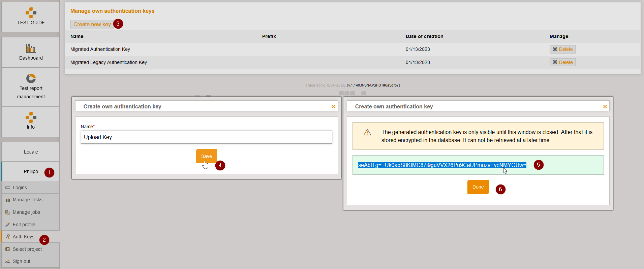This screenshot has height=269, width=644.
Task: Open Manage jobs menu entry
Action: [x=31, y=212]
